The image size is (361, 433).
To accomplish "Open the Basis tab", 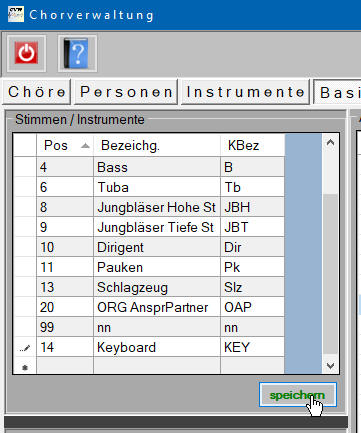I will pyautogui.click(x=337, y=92).
